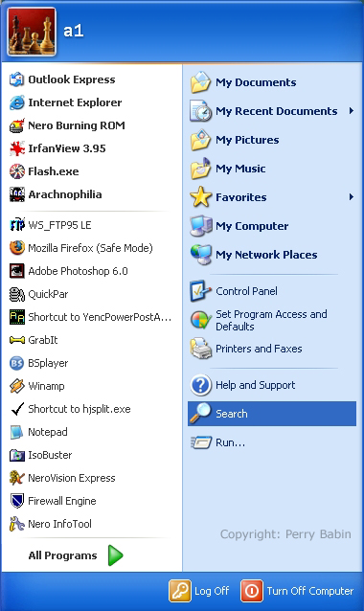The image size is (364, 611).
Task: Click the Firewall Engine shield icon
Action: pos(16,501)
